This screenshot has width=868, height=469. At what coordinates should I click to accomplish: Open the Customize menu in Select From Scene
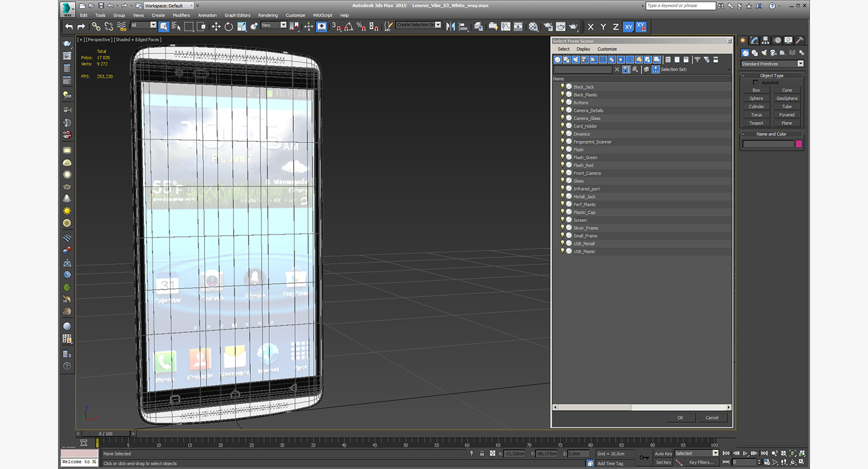click(x=607, y=49)
